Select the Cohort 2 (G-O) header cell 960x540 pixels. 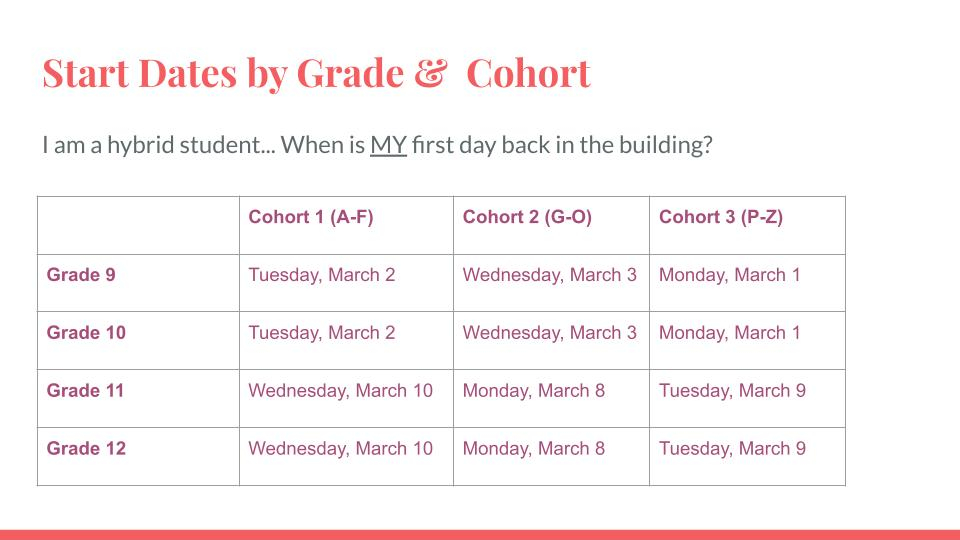(x=527, y=217)
